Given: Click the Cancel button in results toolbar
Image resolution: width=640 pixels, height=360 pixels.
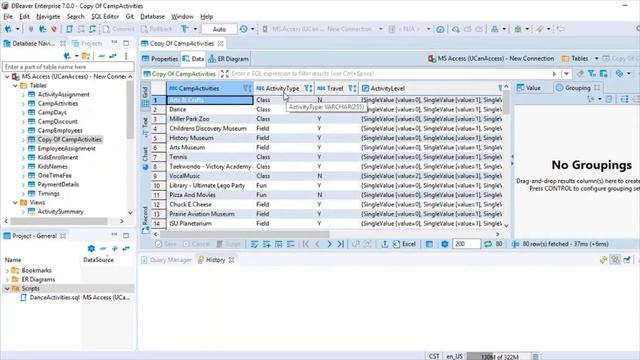Looking at the screenshot, I should click(x=196, y=244).
